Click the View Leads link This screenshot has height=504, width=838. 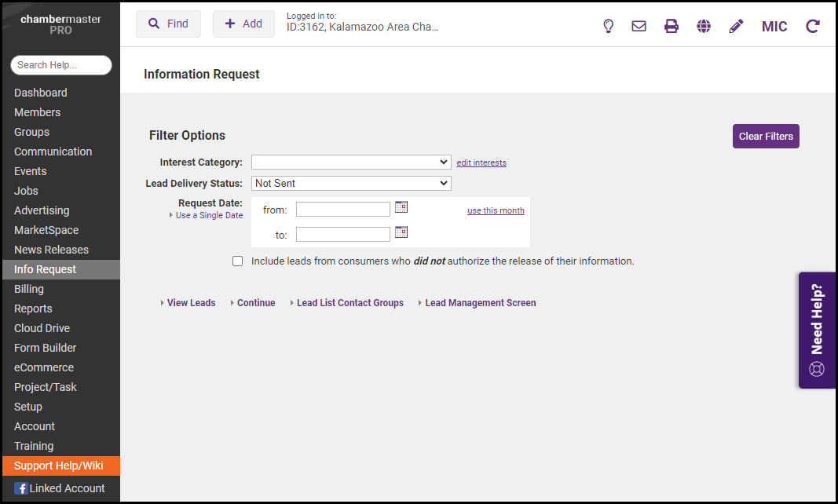[x=191, y=303]
